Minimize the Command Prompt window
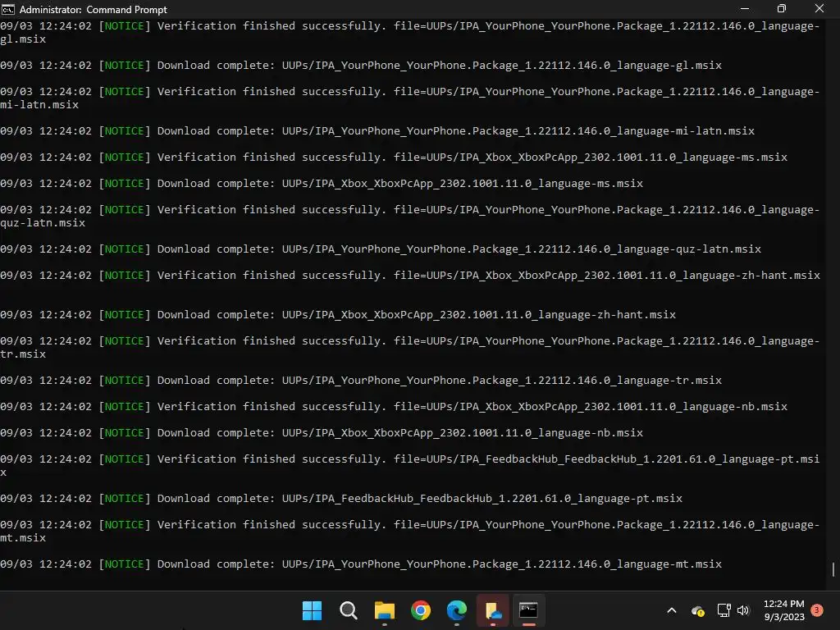This screenshot has width=840, height=630. coord(745,9)
